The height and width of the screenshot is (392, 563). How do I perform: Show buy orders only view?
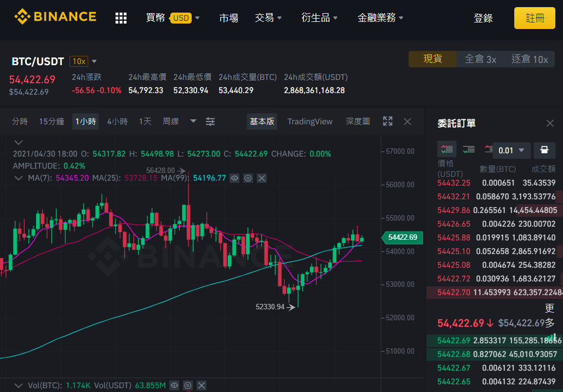pyautogui.click(x=469, y=149)
